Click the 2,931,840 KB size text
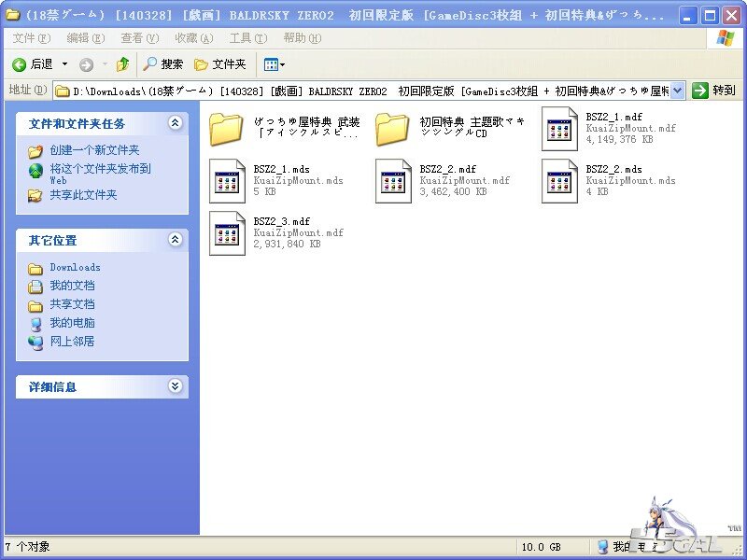This screenshot has width=747, height=560. click(287, 244)
